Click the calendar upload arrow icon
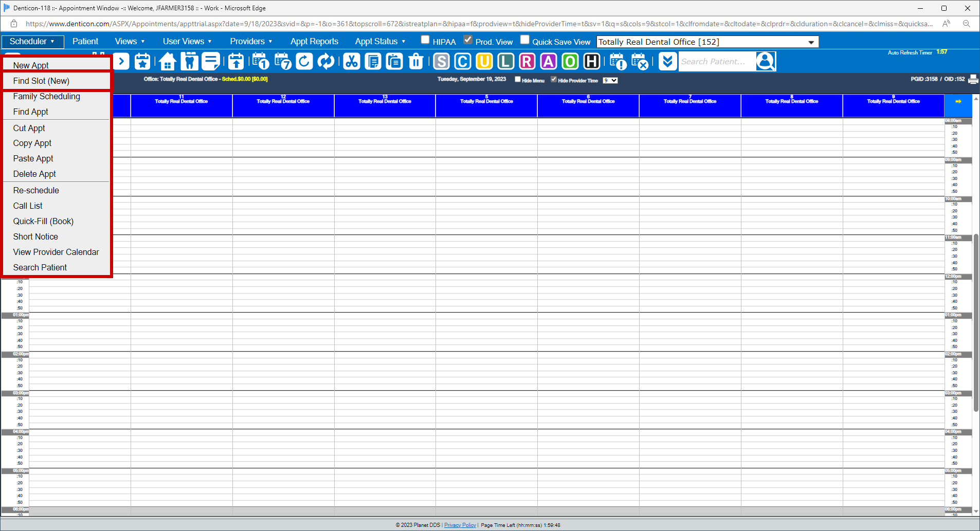This screenshot has width=980, height=531. (236, 61)
